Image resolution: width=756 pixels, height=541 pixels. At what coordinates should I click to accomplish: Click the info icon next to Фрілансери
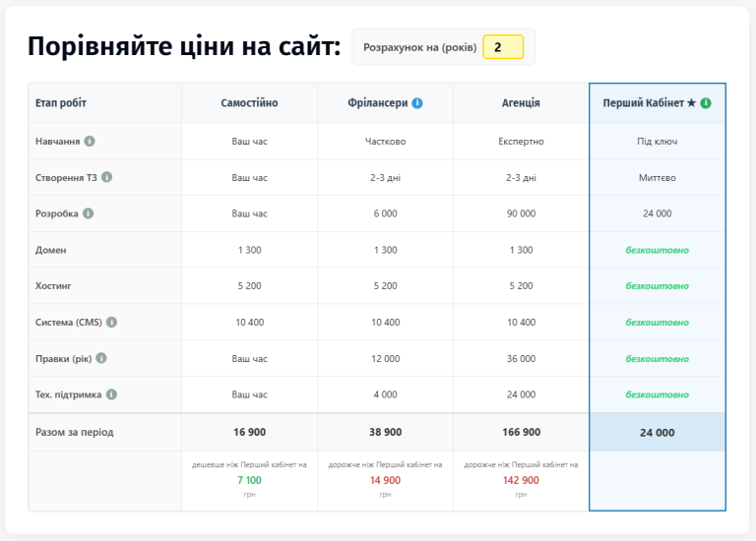click(x=417, y=103)
